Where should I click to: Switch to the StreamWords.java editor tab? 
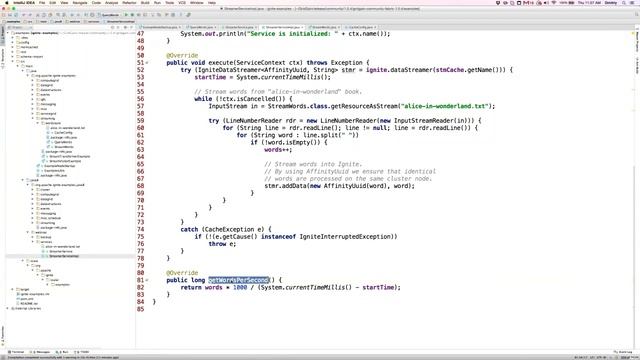point(324,27)
